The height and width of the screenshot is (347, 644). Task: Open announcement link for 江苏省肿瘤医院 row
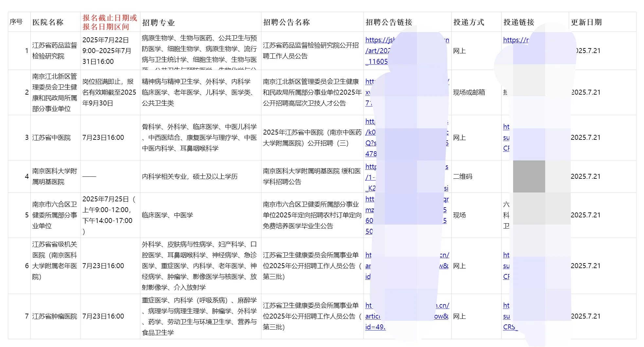(x=407, y=316)
